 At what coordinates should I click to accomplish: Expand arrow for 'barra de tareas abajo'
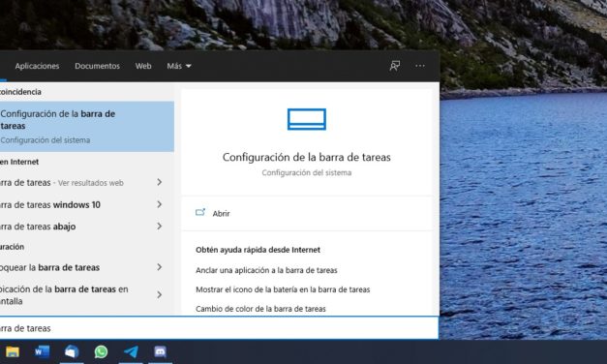(159, 226)
